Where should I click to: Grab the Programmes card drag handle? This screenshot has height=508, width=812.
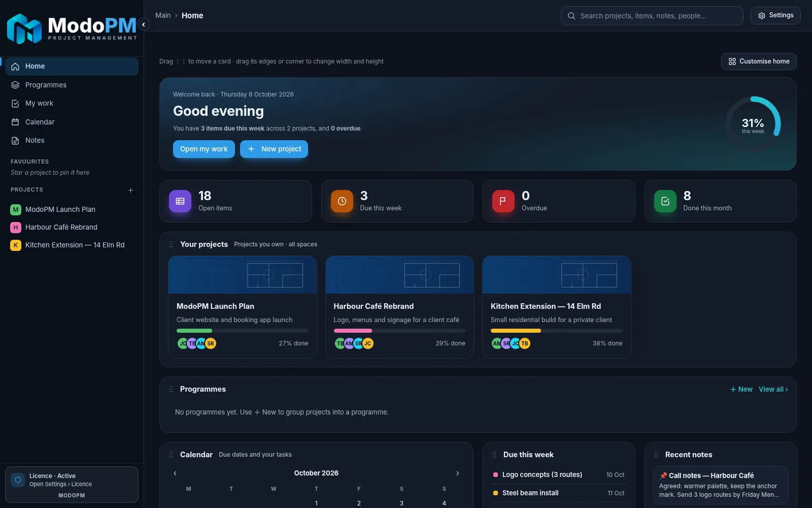pos(171,389)
